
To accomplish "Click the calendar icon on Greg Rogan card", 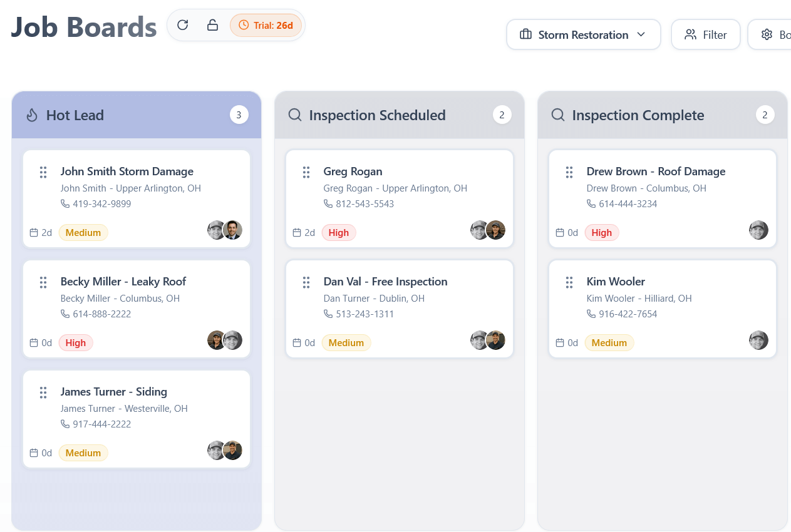I will (297, 233).
